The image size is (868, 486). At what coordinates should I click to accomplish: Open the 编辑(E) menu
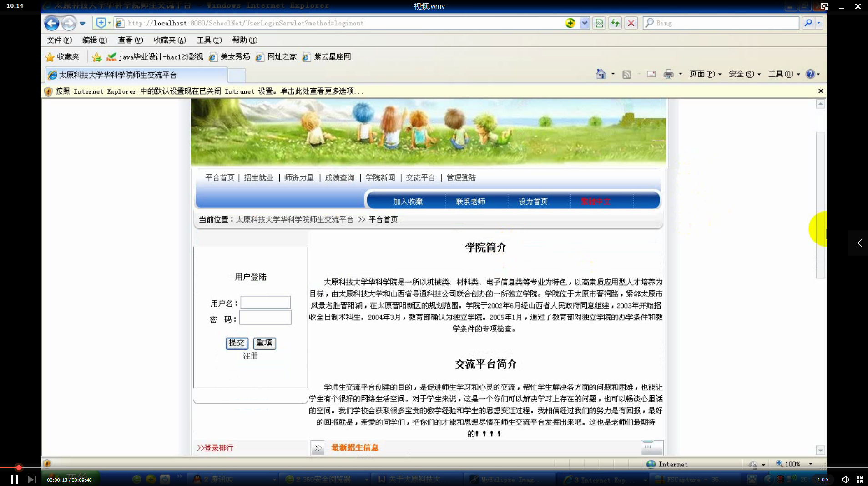[95, 40]
